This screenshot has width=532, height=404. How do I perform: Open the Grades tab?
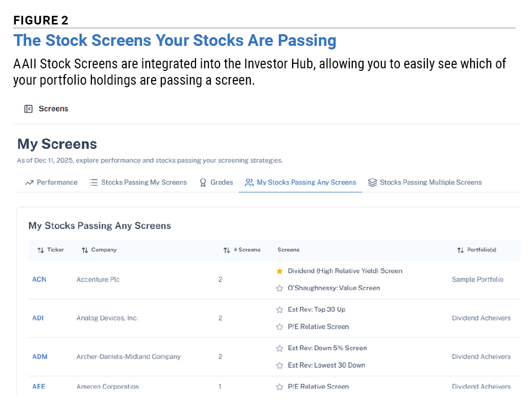coord(216,182)
